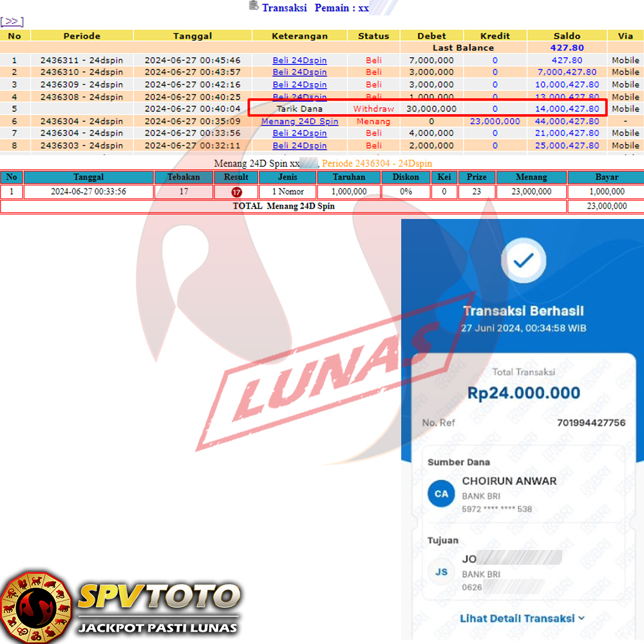Click the blue checkmark success icon
The width and height of the screenshot is (644, 644).
(524, 260)
